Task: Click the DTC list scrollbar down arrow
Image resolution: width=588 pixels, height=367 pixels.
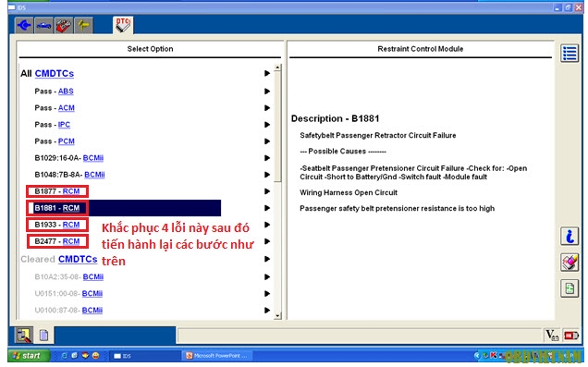Action: tap(277, 315)
